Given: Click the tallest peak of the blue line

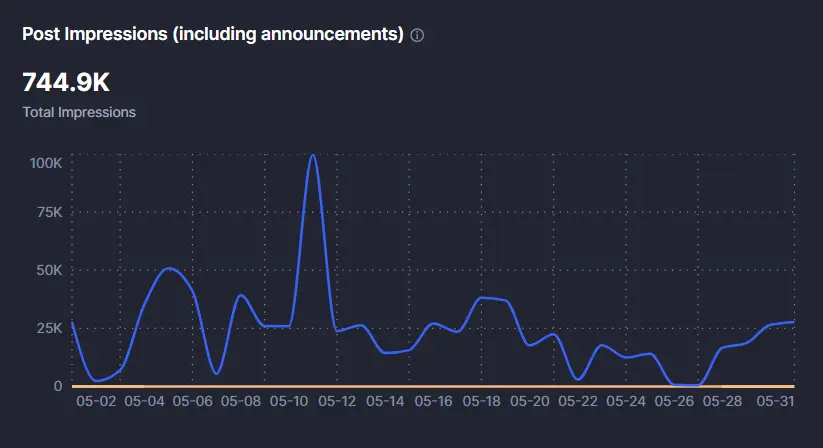Looking at the screenshot, I should (x=313, y=155).
